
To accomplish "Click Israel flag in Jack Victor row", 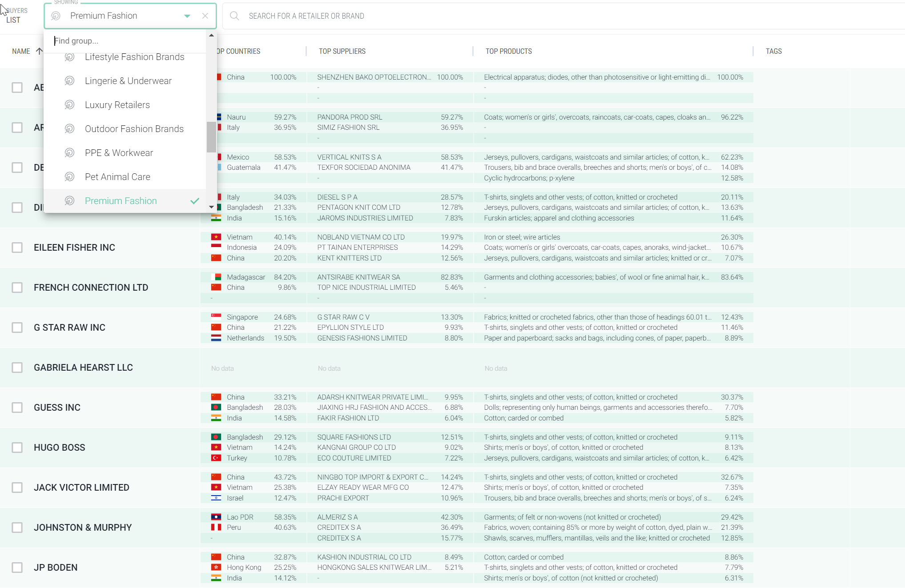I will tap(216, 498).
